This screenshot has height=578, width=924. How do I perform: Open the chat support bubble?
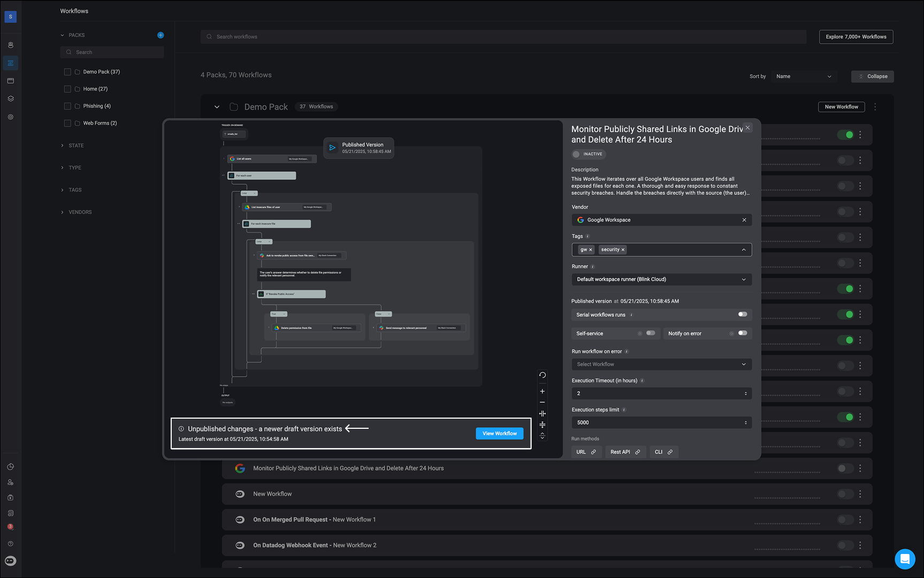point(905,559)
